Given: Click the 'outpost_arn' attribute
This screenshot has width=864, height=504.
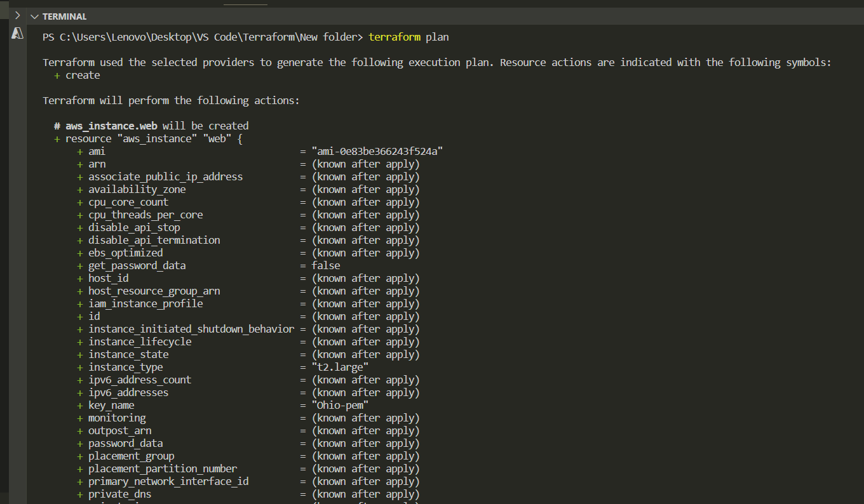Looking at the screenshot, I should [x=119, y=430].
